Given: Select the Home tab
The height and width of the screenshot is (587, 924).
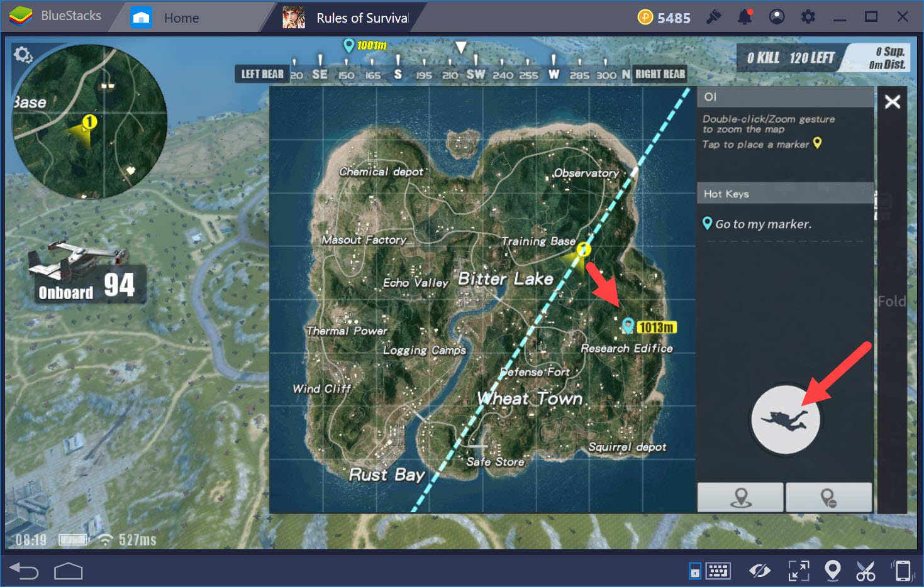Looking at the screenshot, I should pyautogui.click(x=181, y=18).
